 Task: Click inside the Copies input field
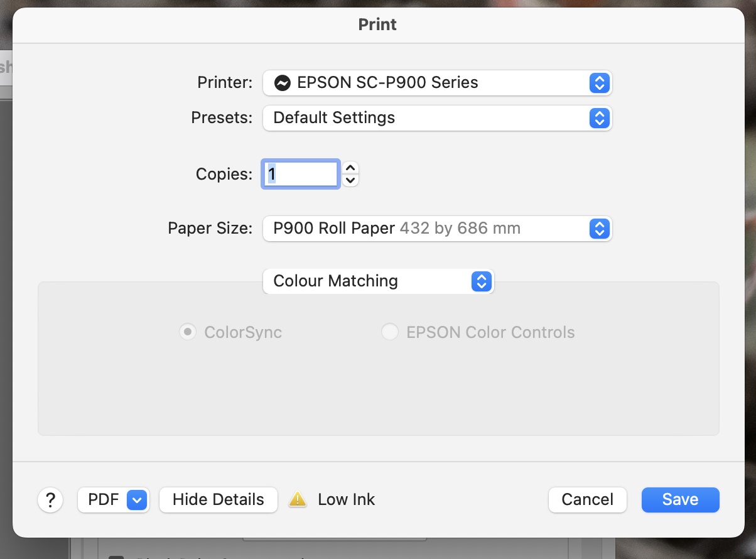point(300,174)
